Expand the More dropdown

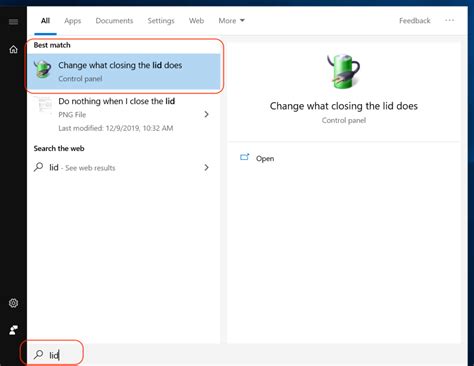(x=232, y=21)
